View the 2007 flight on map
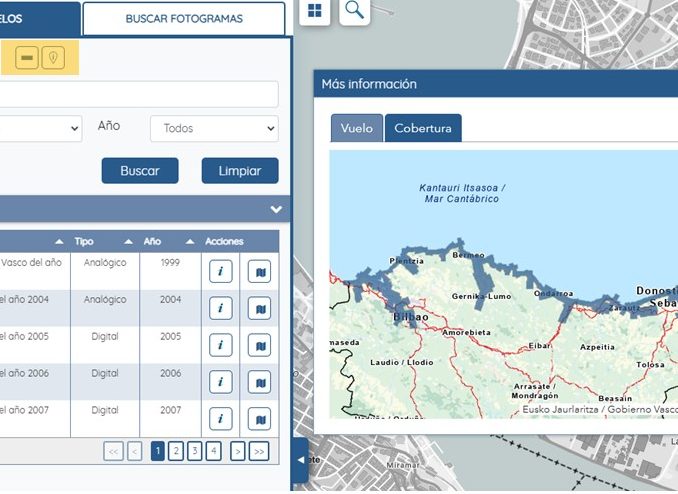This screenshot has height=494, width=678. pos(259,418)
